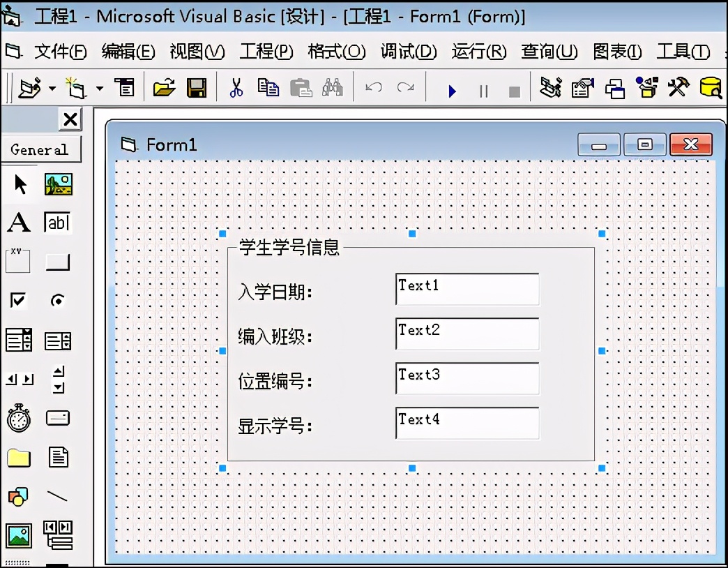This screenshot has height=568, width=728.
Task: Select the vertical scrollbar control tool
Action: (x=59, y=380)
